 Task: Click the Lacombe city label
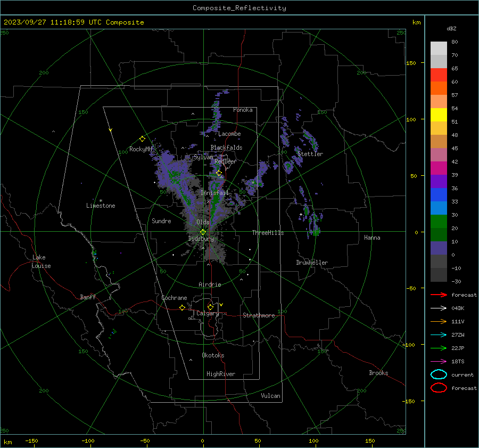point(229,134)
